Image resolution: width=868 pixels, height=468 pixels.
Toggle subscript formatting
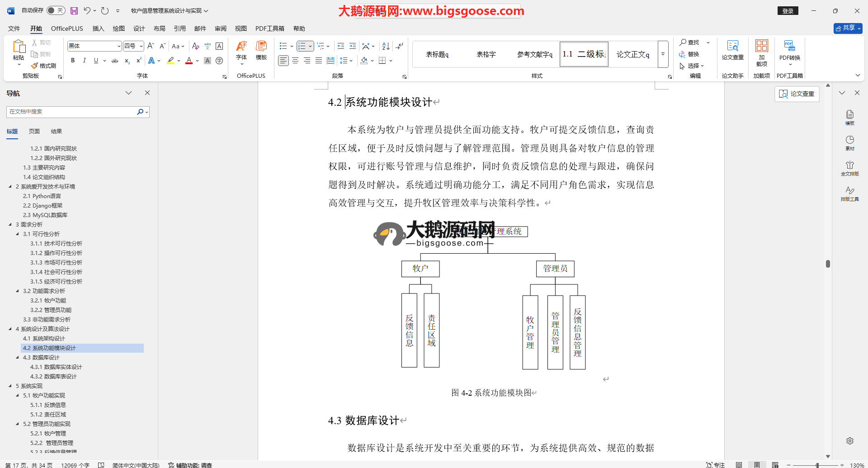[x=127, y=61]
